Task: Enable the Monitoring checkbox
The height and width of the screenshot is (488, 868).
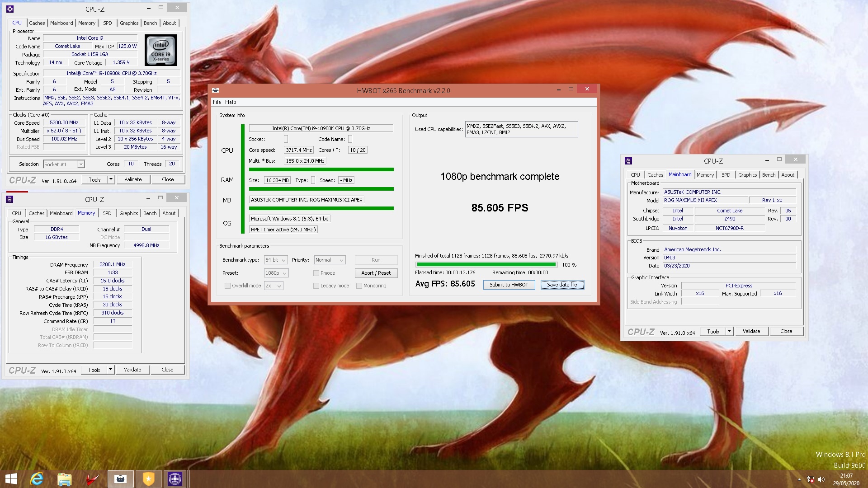Action: click(359, 286)
